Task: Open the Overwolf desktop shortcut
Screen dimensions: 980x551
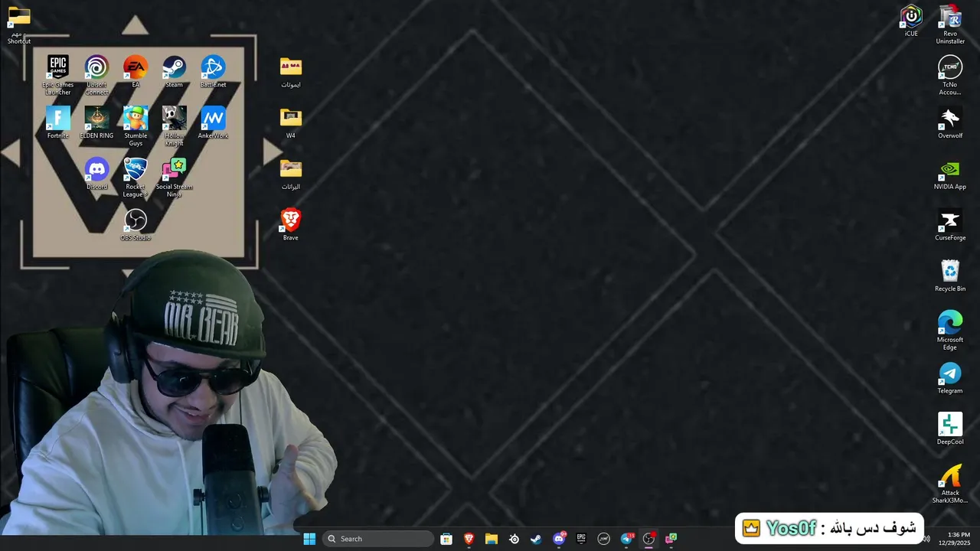Action: (950, 122)
